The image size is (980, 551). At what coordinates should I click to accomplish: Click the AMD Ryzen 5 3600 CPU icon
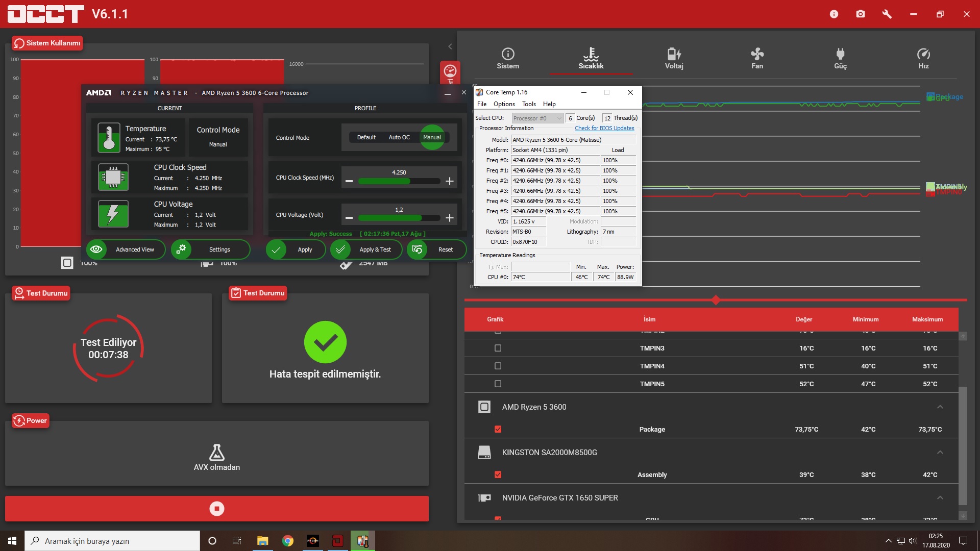pyautogui.click(x=484, y=407)
